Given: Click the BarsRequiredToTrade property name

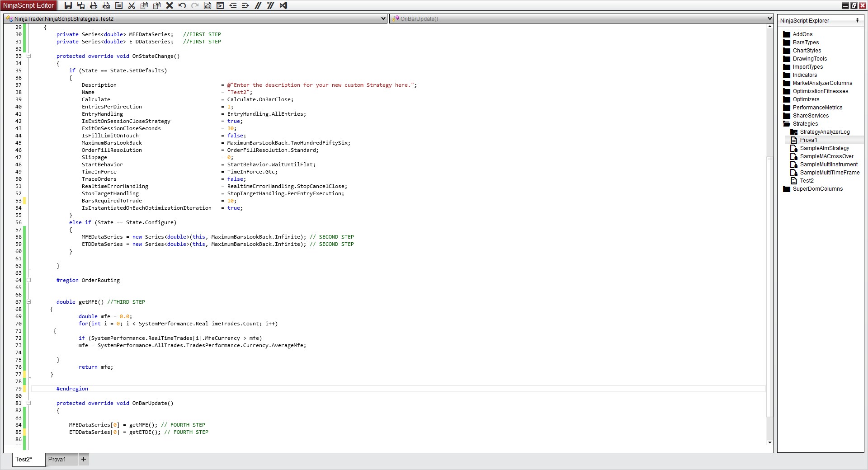Looking at the screenshot, I should coord(112,201).
